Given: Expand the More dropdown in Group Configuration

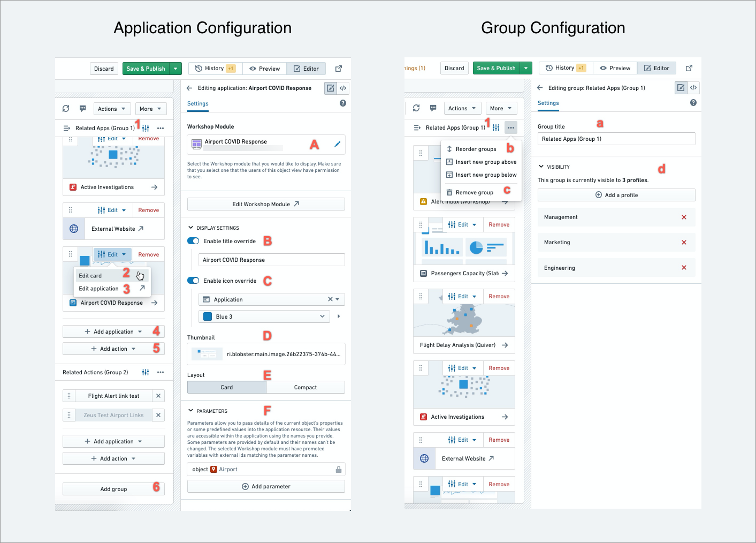Looking at the screenshot, I should click(x=501, y=108).
